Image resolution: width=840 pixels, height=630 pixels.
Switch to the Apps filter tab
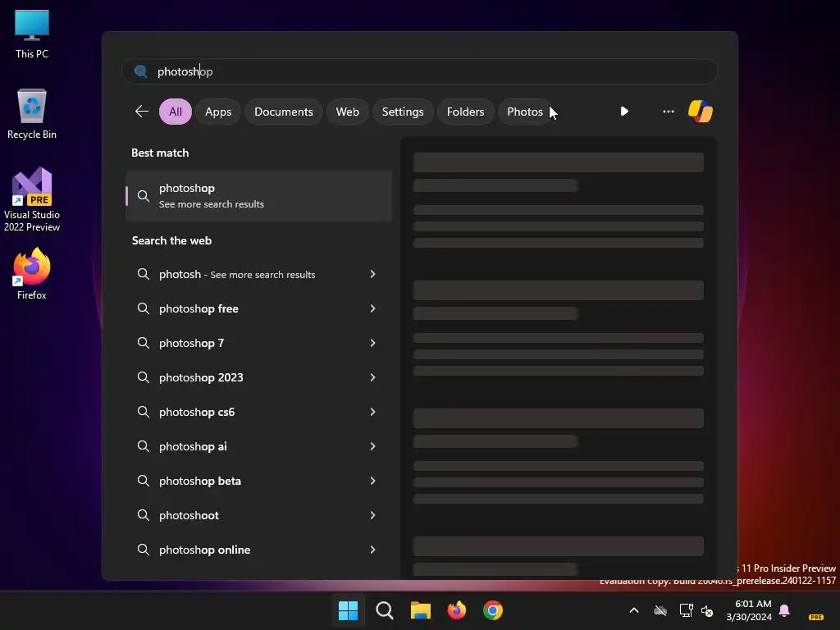tap(218, 112)
